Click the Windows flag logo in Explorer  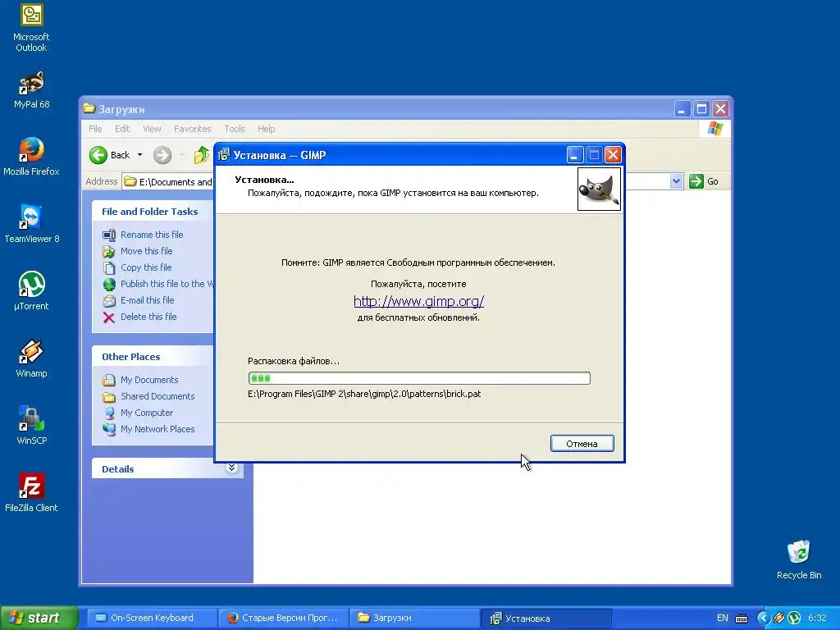point(714,129)
